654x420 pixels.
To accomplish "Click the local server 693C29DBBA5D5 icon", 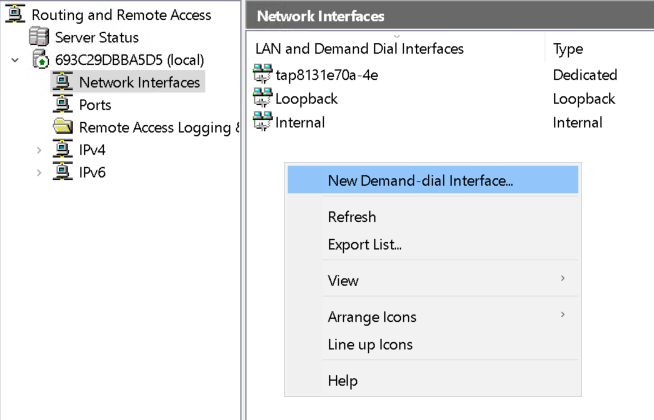I will coord(42,60).
